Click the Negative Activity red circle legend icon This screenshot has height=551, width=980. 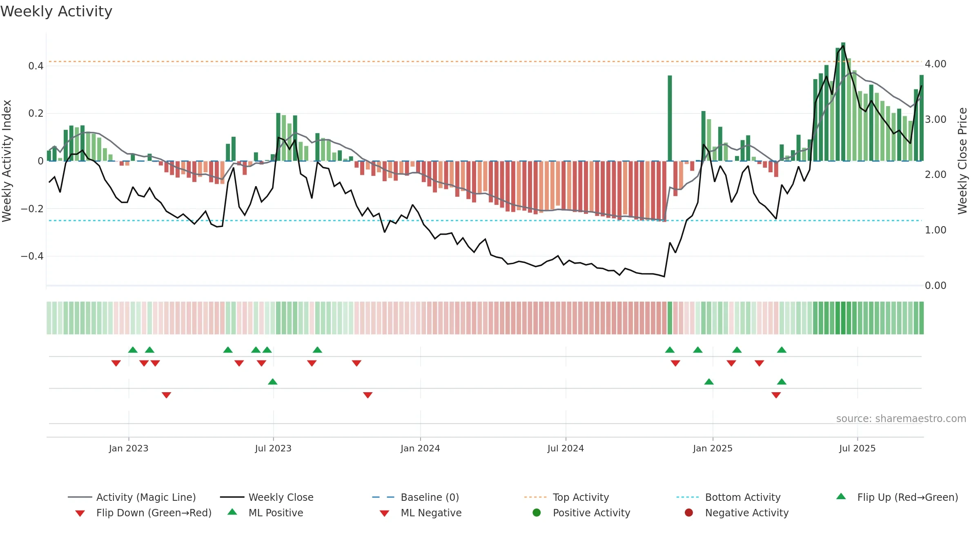click(x=689, y=512)
